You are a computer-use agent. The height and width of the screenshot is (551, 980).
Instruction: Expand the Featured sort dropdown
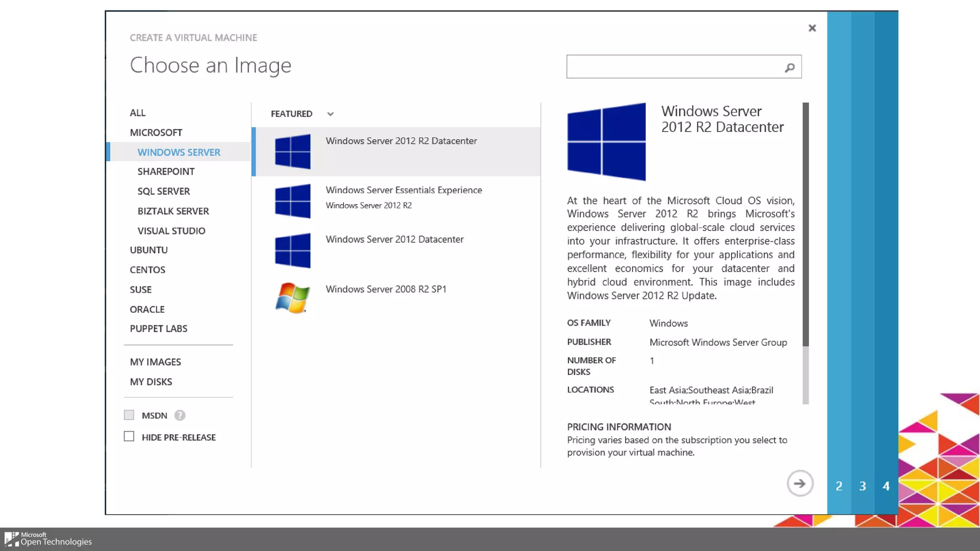click(x=330, y=114)
